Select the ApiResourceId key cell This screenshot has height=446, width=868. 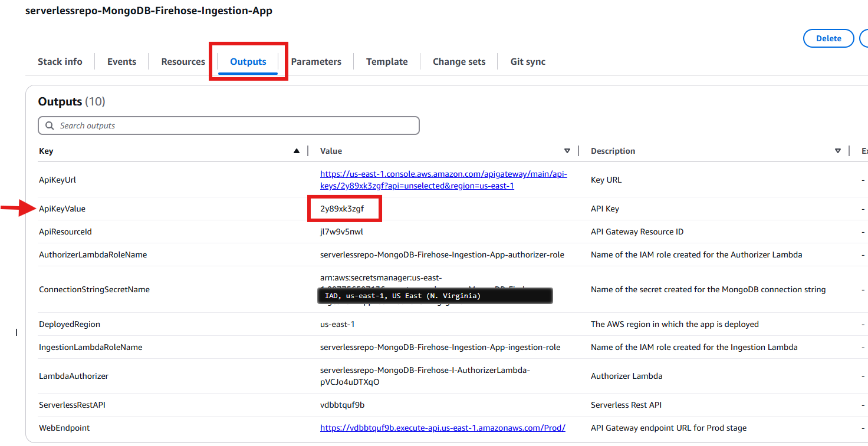tap(65, 232)
